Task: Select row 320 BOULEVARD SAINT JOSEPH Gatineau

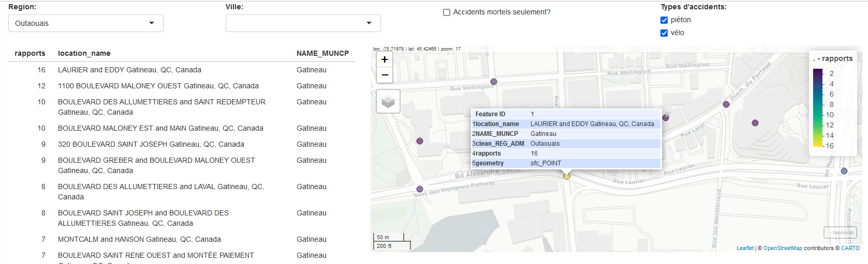Action: [182, 144]
